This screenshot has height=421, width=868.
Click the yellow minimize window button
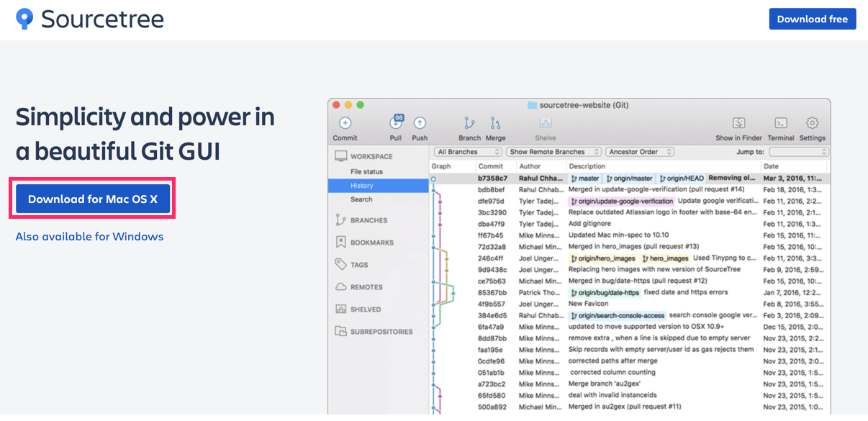coord(349,105)
